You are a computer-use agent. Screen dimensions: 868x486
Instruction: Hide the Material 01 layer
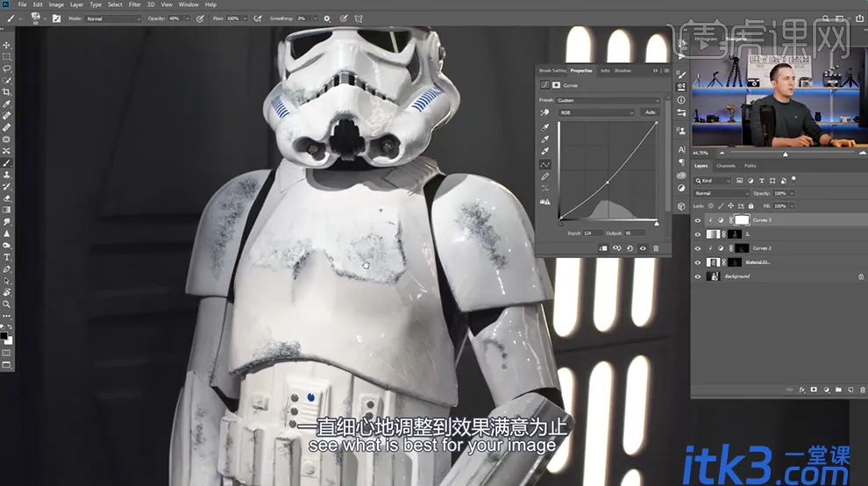pos(698,262)
